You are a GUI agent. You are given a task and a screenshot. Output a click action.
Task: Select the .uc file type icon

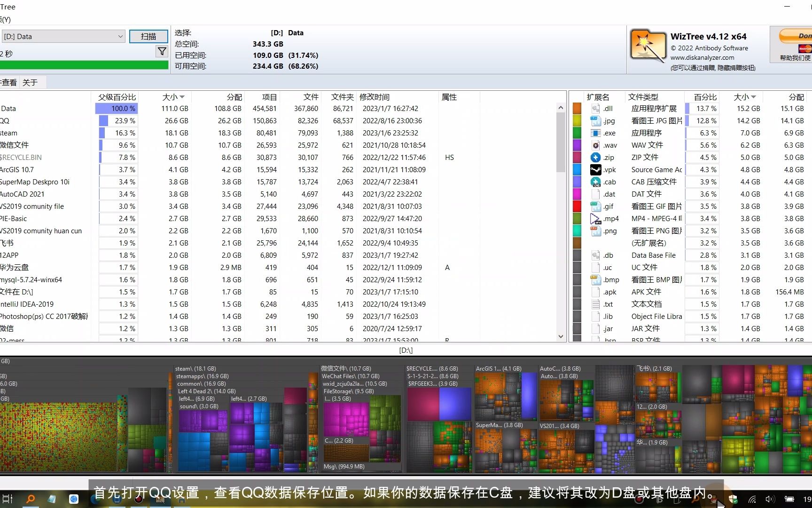[596, 268]
